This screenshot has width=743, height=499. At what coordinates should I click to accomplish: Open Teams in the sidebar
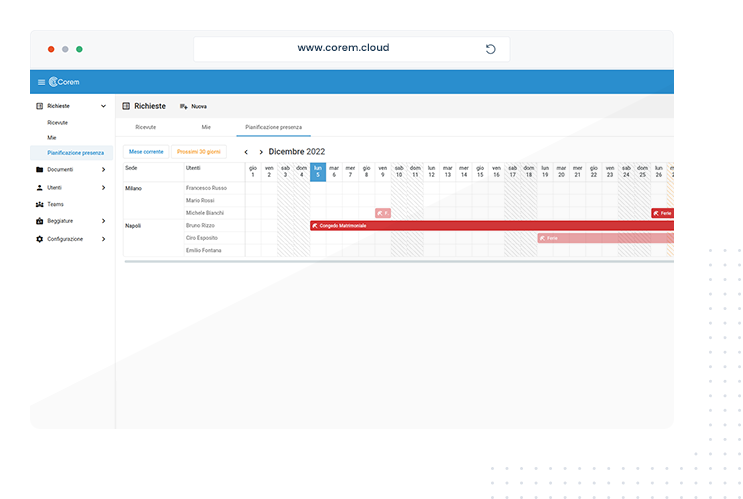click(x=55, y=204)
